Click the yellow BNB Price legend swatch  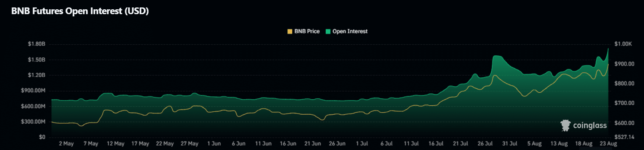290,32
